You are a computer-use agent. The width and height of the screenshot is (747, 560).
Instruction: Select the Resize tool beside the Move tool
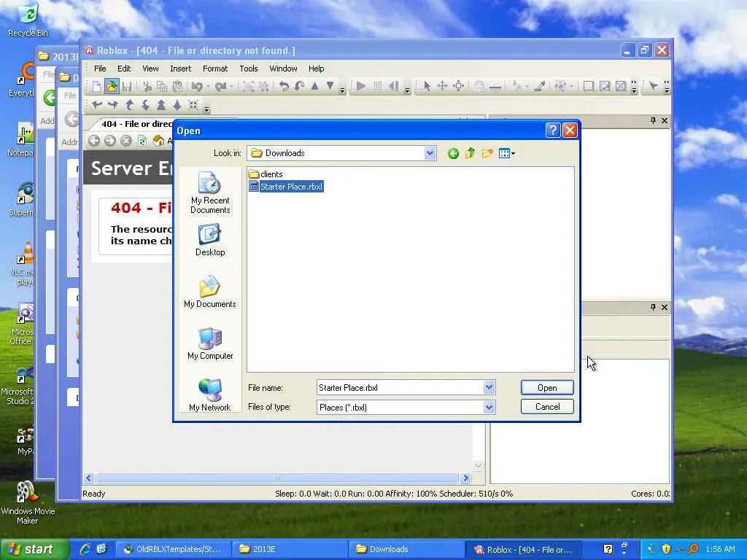(x=458, y=86)
